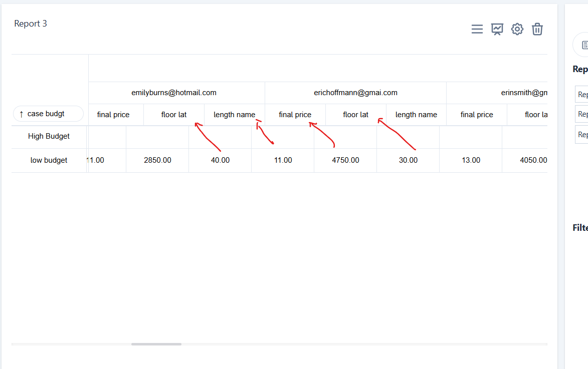588x369 pixels.
Task: Click the horizontal scrollbar thumb under the table
Action: pos(156,344)
